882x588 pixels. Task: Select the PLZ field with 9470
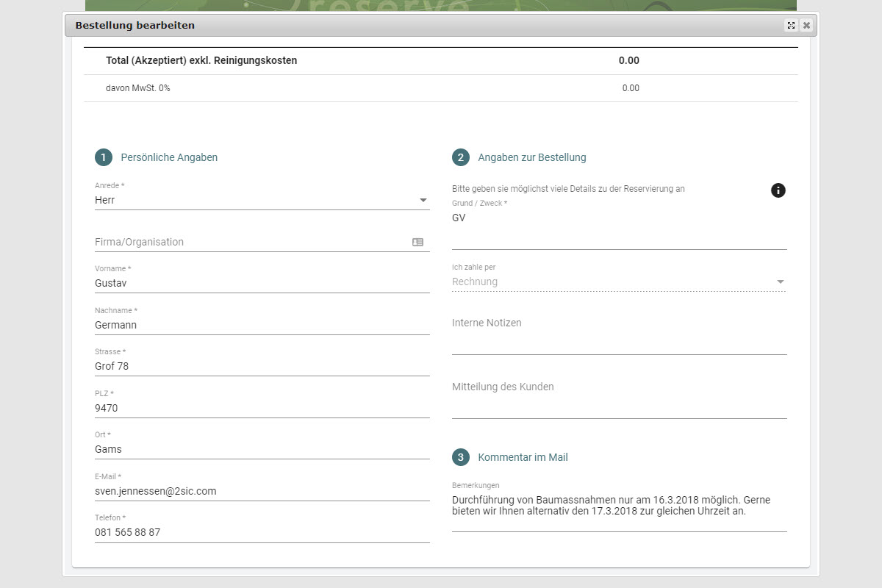[262, 408]
